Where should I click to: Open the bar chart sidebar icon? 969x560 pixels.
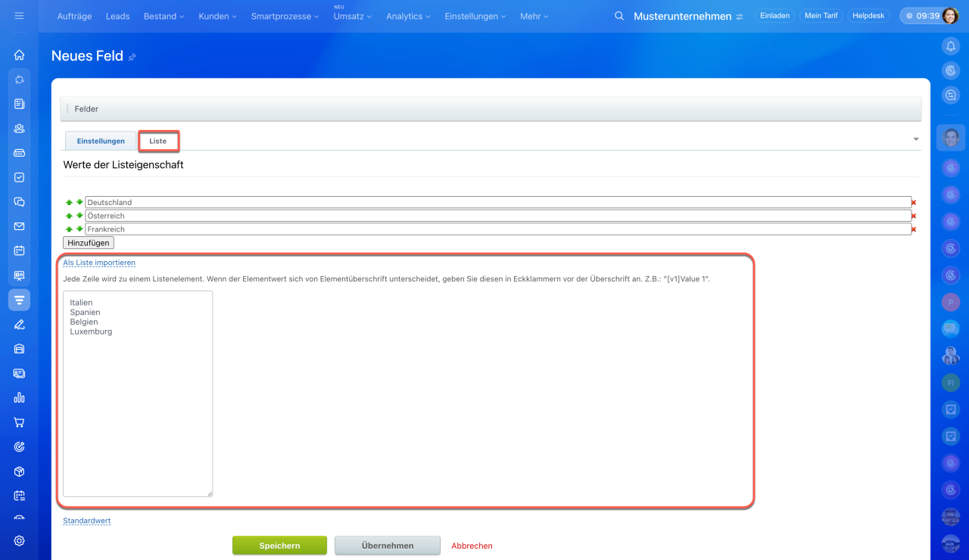click(20, 397)
